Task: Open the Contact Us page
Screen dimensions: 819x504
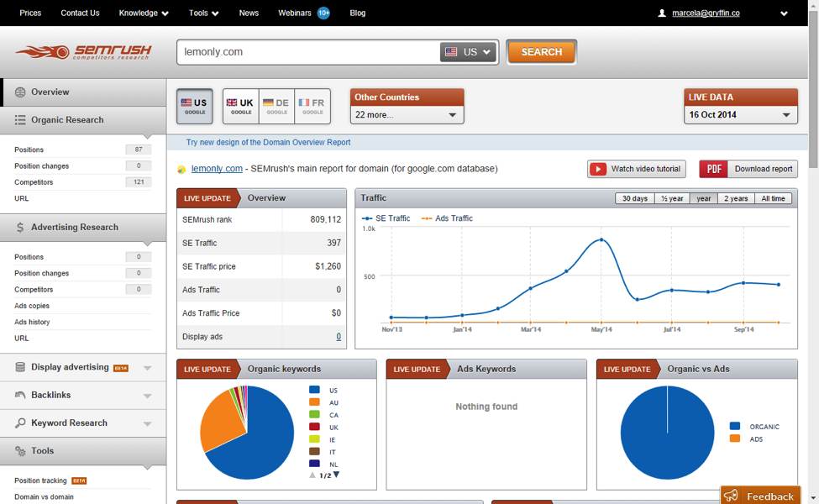Action: click(80, 13)
